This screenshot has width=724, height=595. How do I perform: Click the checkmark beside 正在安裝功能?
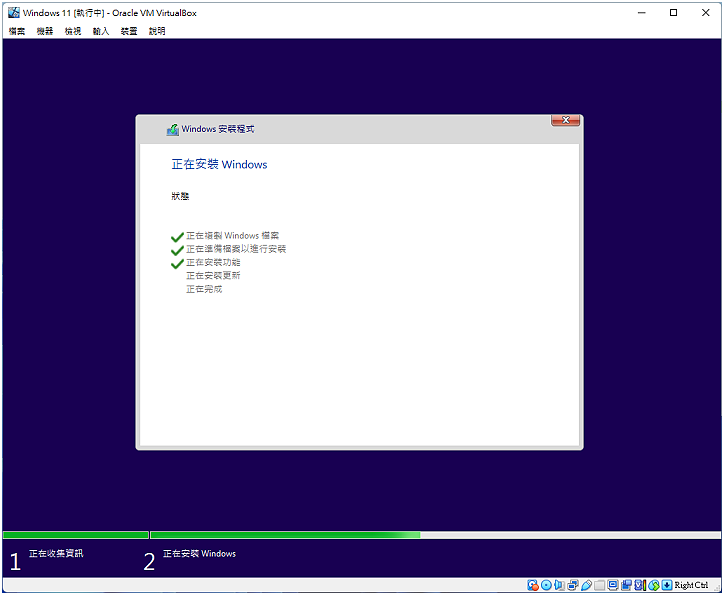(177, 264)
